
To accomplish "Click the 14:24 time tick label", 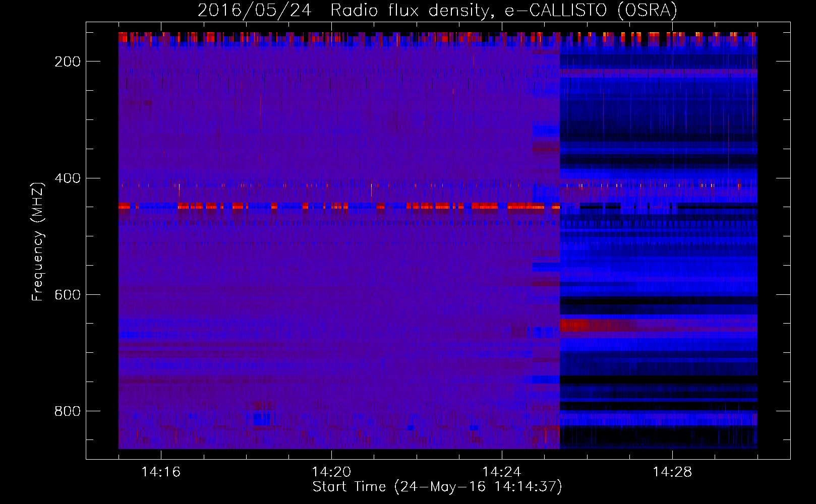I will [502, 472].
